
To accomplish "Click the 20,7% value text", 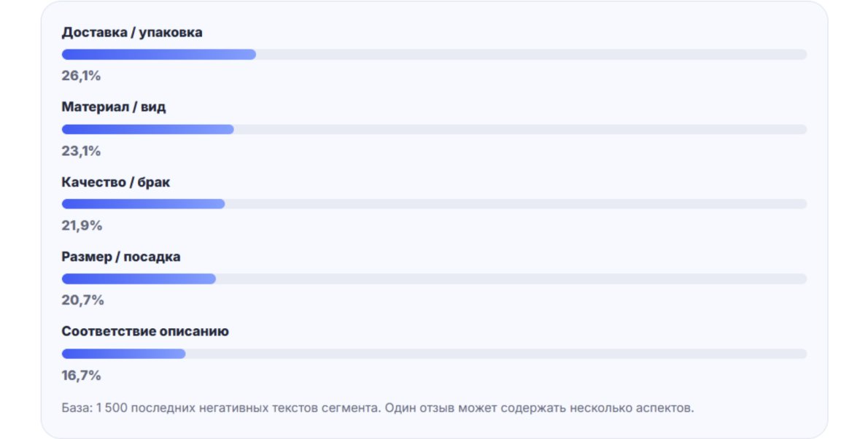I will point(82,300).
